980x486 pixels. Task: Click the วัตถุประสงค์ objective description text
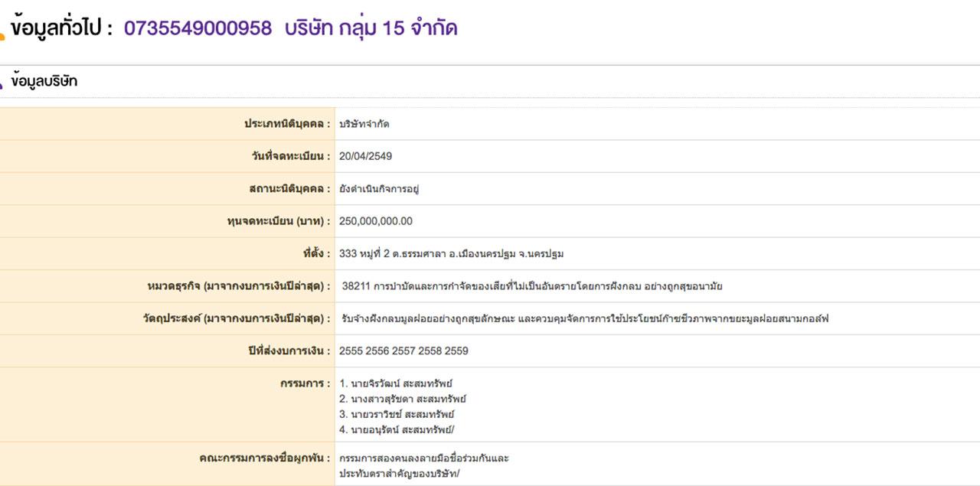point(585,318)
